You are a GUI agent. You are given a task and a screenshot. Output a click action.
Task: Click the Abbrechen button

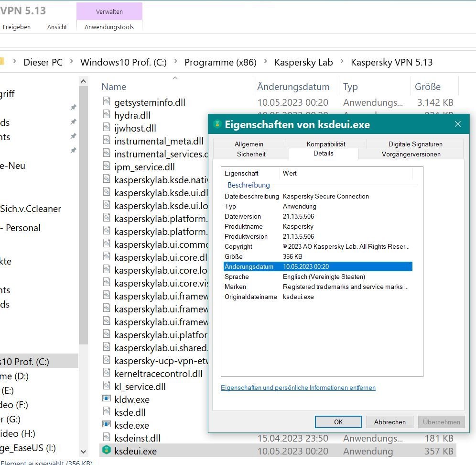click(x=390, y=422)
